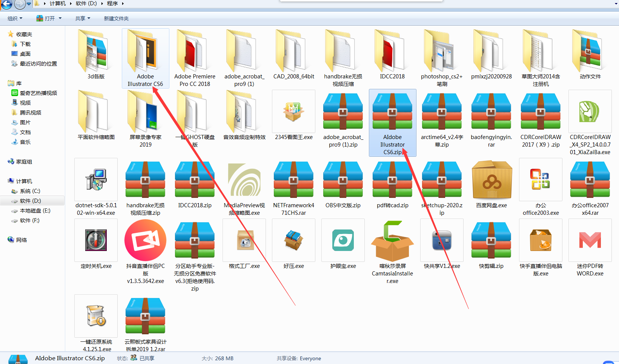Select dotnet-sdk-5.0.102-win-x64.exe installer
This screenshot has width=619, height=364.
pyautogui.click(x=96, y=180)
